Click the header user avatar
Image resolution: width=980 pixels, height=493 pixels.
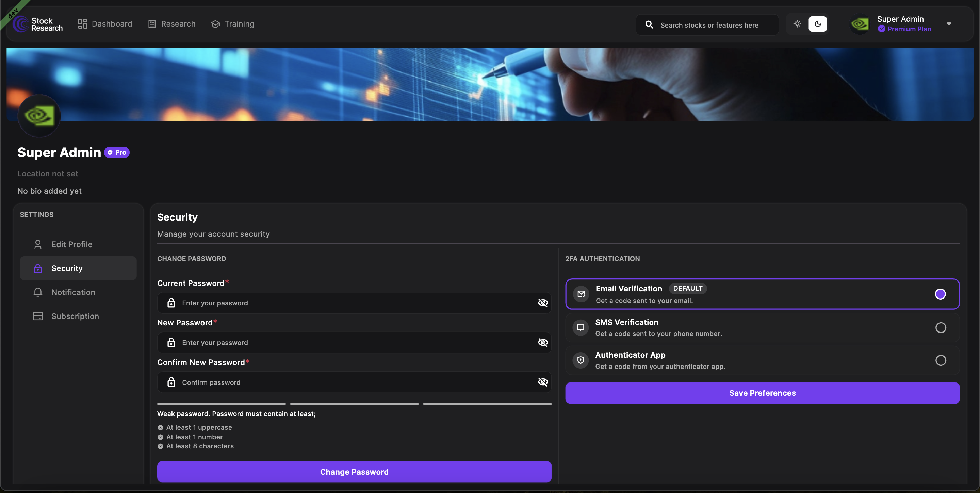pyautogui.click(x=860, y=24)
